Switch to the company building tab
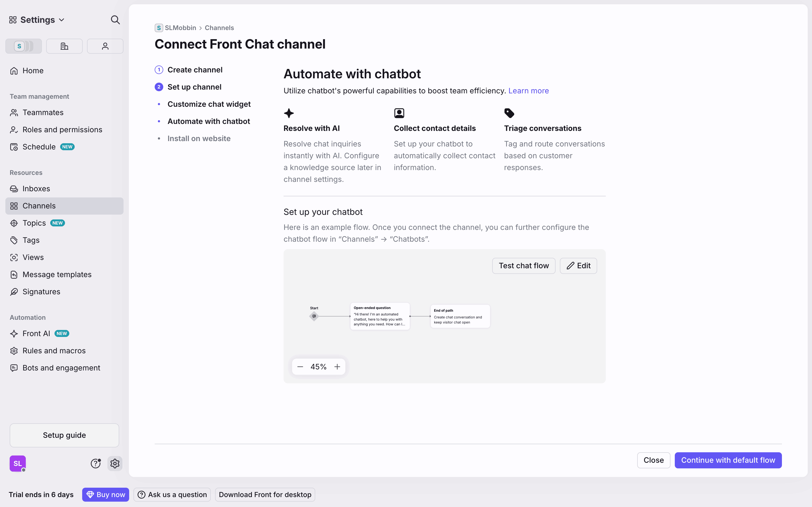812x507 pixels. coord(64,46)
